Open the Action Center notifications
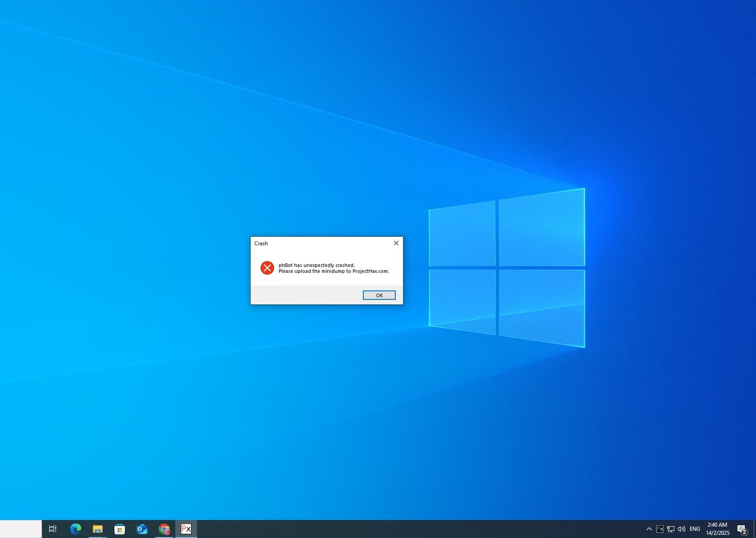 click(x=742, y=529)
